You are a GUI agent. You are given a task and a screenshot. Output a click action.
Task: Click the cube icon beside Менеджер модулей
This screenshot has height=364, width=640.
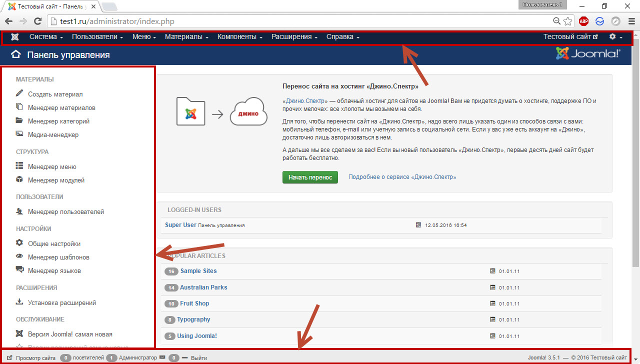[19, 179]
